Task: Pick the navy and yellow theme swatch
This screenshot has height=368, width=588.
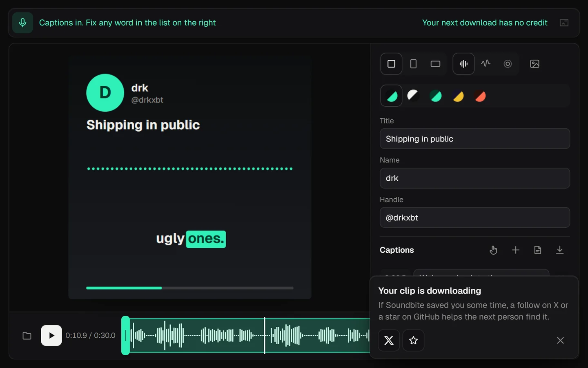Action: pyautogui.click(x=458, y=96)
